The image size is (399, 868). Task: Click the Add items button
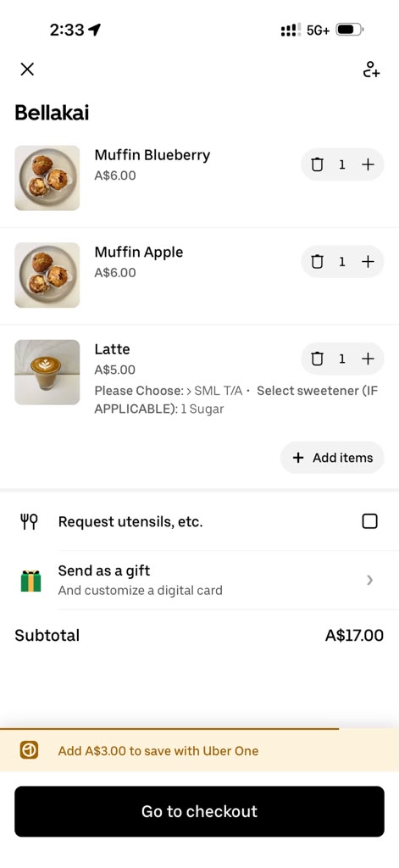332,457
